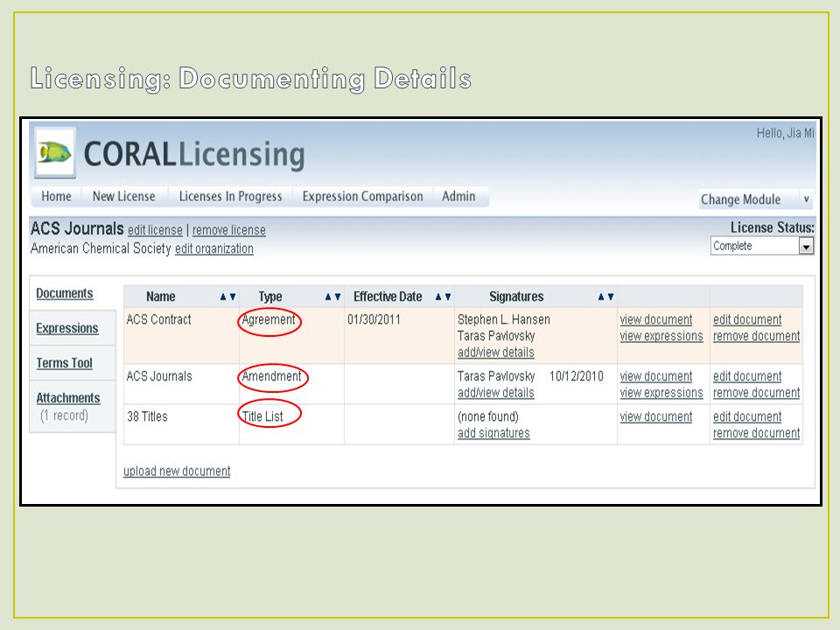Open the Admin menu item
The width and height of the screenshot is (840, 630).
point(458,197)
